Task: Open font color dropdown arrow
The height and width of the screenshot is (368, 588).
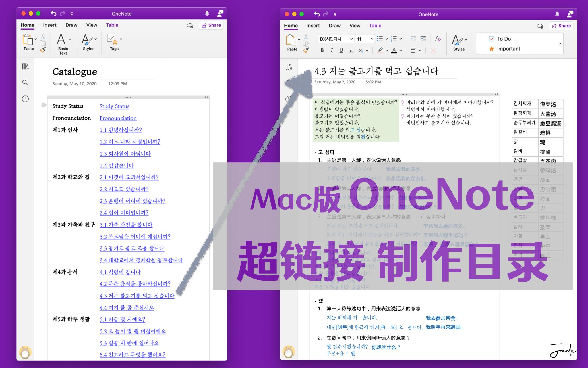Action: pos(401,51)
